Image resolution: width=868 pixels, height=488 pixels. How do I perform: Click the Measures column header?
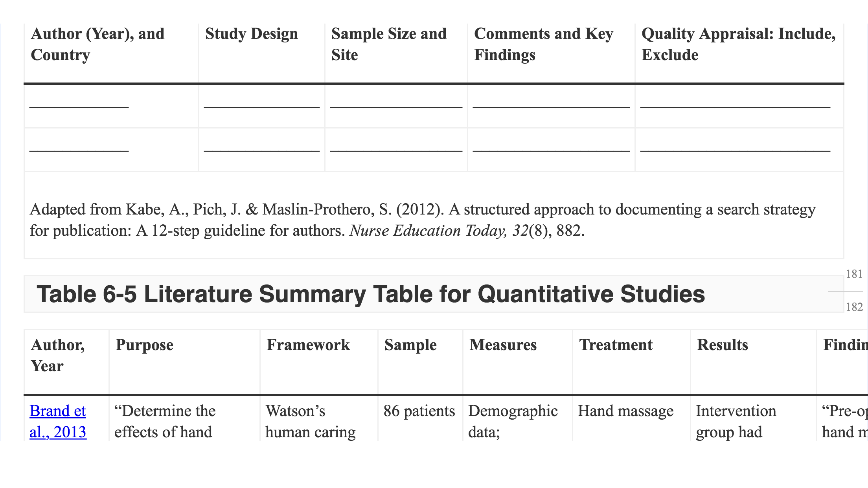503,345
